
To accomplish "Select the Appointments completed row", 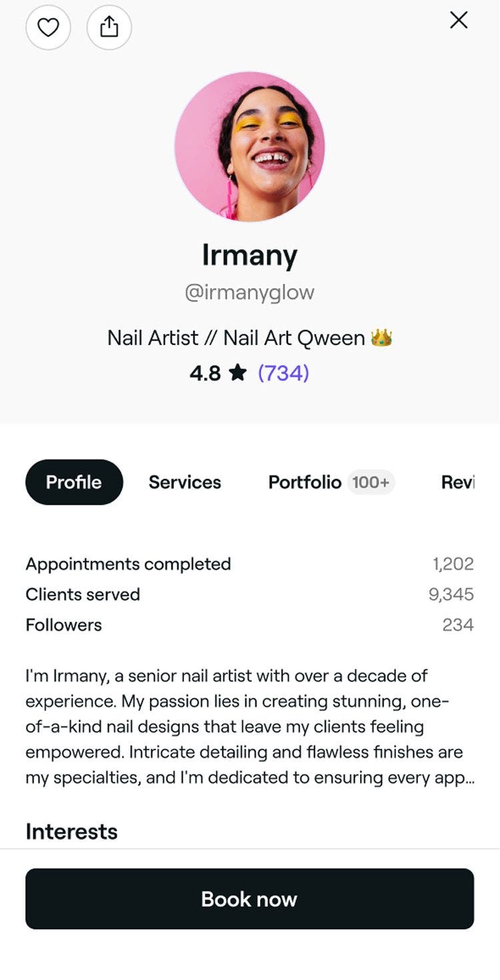I will (128, 564).
